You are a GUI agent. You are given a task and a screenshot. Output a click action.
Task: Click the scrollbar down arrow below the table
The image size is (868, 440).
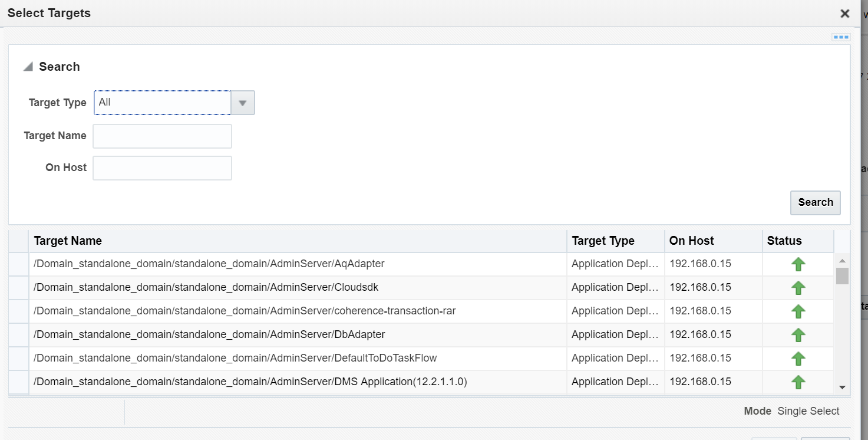842,388
